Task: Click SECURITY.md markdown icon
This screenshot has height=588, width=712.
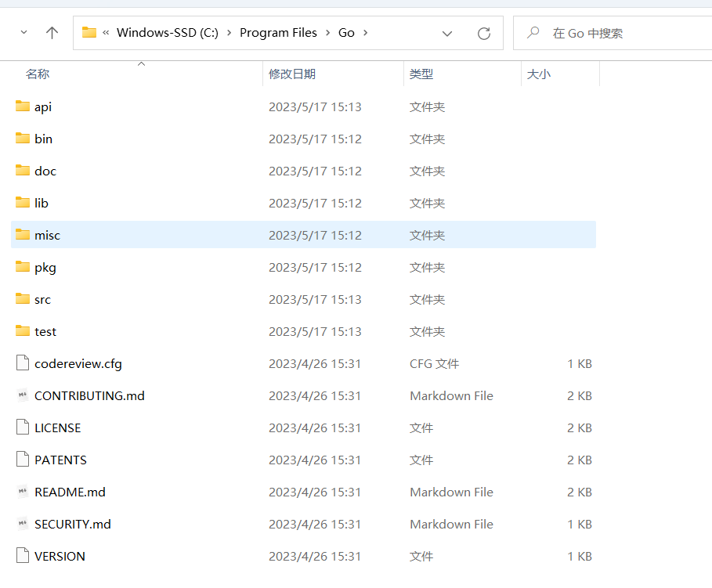Action: point(23,524)
